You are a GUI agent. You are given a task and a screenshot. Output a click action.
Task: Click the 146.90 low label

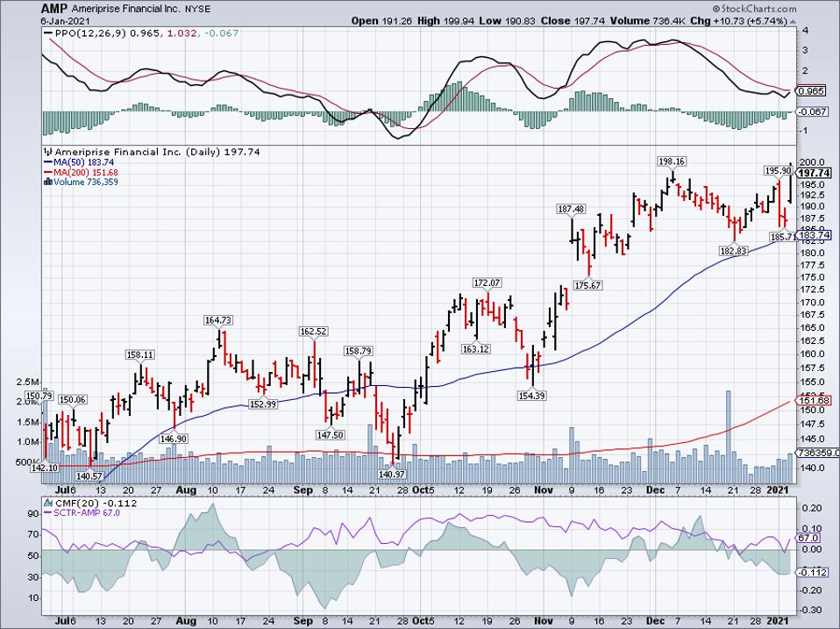pyautogui.click(x=173, y=439)
